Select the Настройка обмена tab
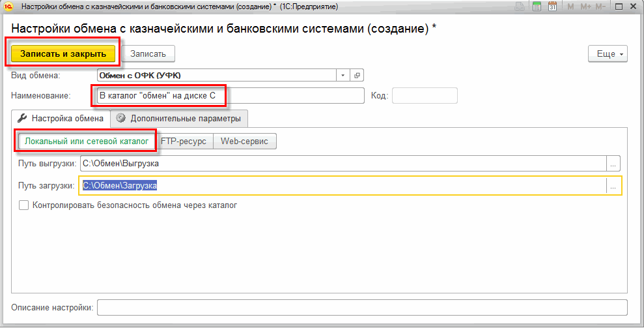The width and height of the screenshot is (644, 328). [x=61, y=119]
